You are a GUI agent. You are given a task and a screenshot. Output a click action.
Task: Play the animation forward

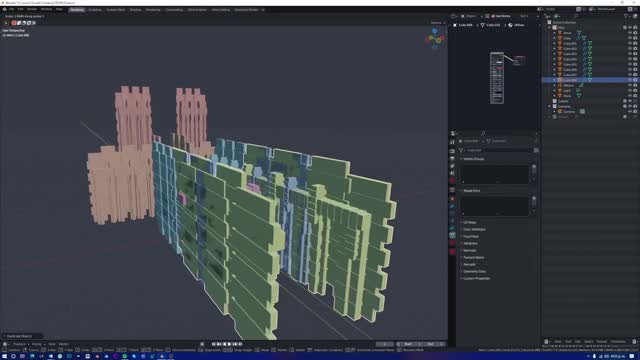point(229,344)
